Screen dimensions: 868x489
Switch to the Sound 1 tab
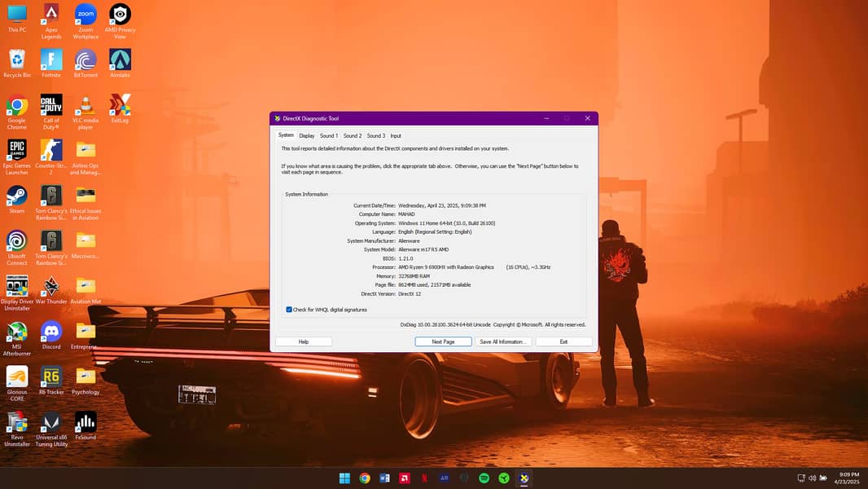click(x=329, y=135)
